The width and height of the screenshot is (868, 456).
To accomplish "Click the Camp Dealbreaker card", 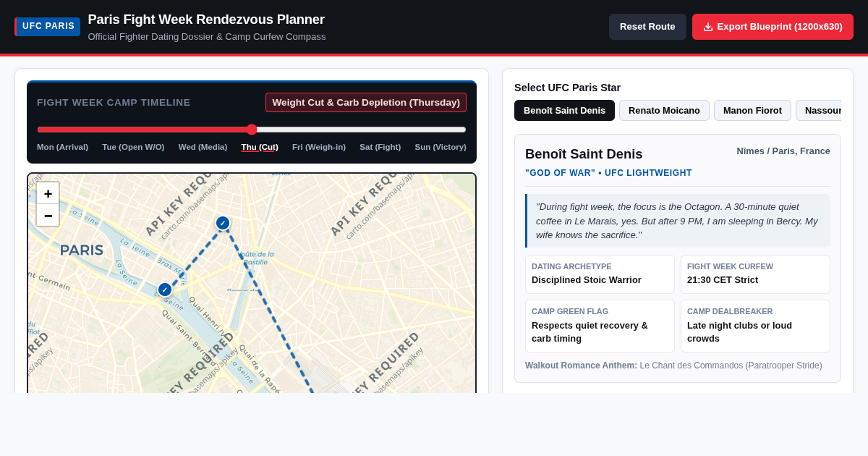I will pos(755,326).
